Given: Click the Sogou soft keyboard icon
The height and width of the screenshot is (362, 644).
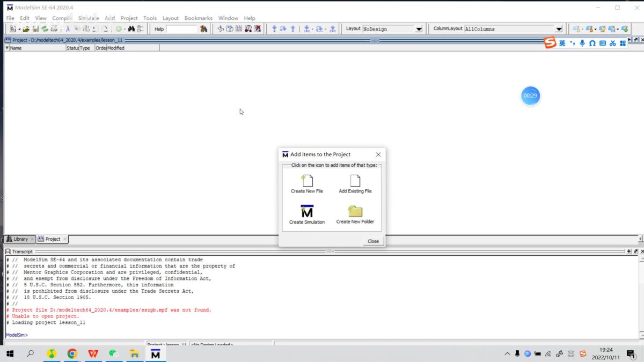Looking at the screenshot, I should pyautogui.click(x=603, y=43).
